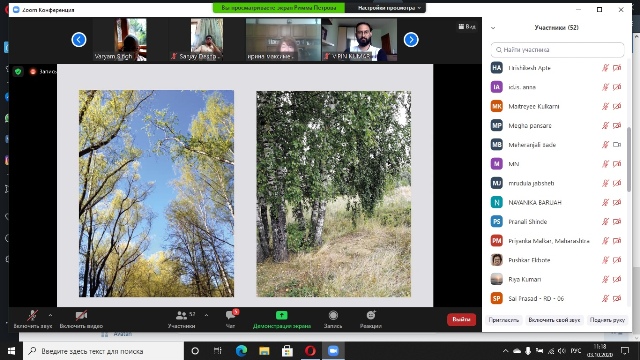This screenshot has height=360, width=640.
Task: Switch layout using the View button
Action: [x=467, y=27]
